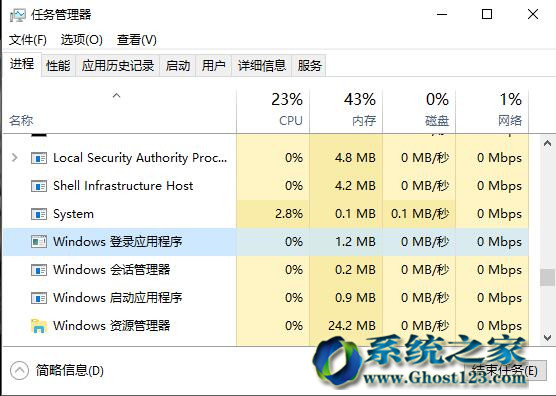Screen dimensions: 556x396
Task: Click the Windows 启动应用程序 process icon
Action: 39,298
